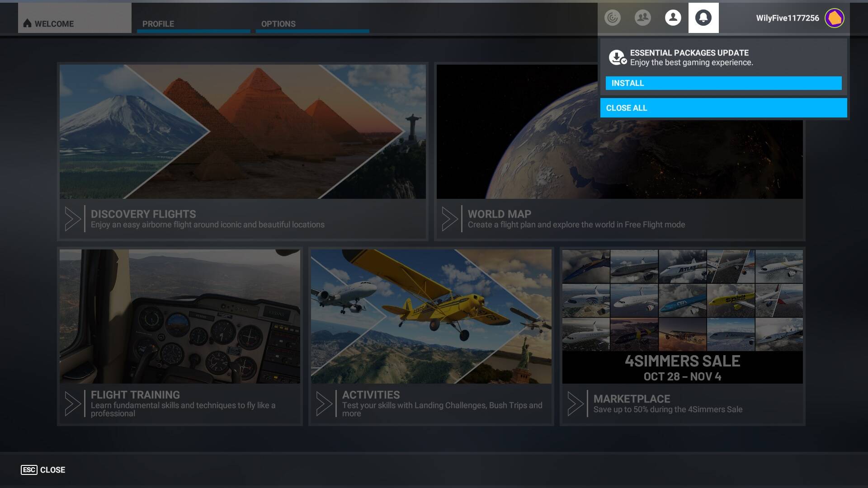Click the Discovery Flights arrow icon
Viewport: 868px width, 488px height.
73,219
